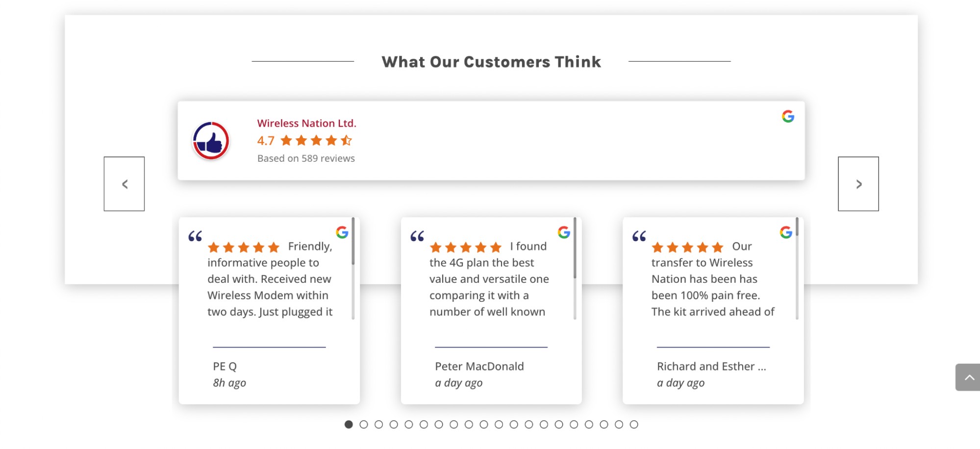Go to the next reviews slide
This screenshot has width=980, height=449.
click(858, 184)
